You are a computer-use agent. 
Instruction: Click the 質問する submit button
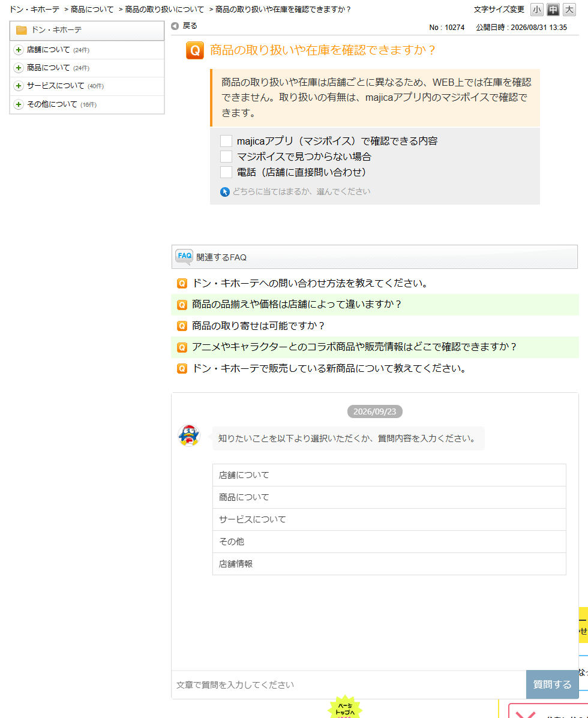[552, 684]
